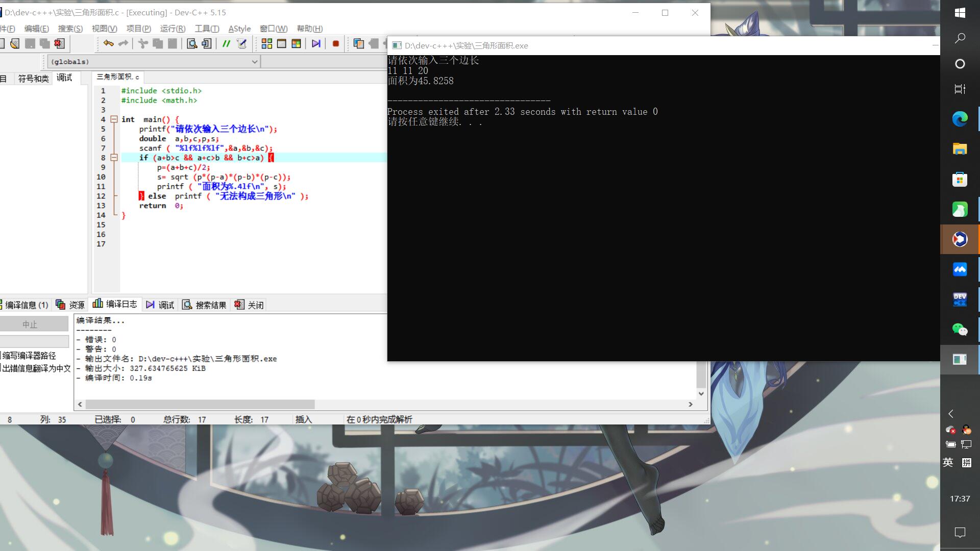This screenshot has width=980, height=551.
Task: Collapse the if block fold marker
Action: 114,158
